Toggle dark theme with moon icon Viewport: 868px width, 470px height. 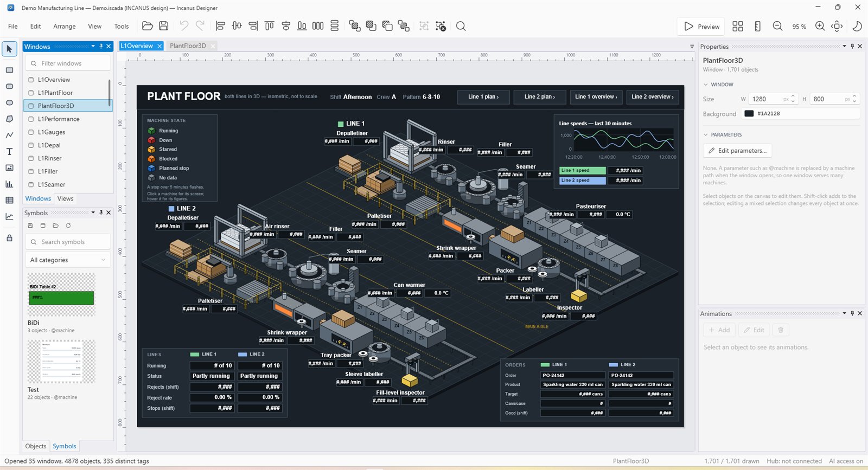tap(857, 26)
